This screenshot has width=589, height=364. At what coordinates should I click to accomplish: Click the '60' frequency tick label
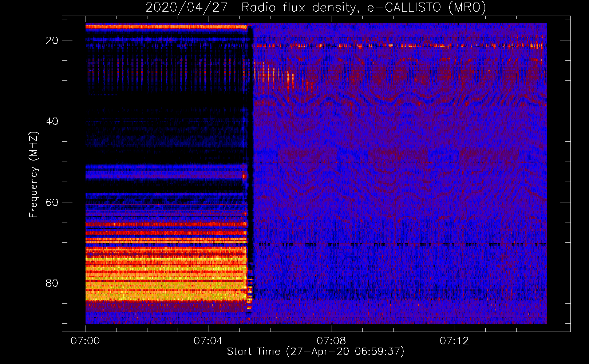tap(52, 202)
